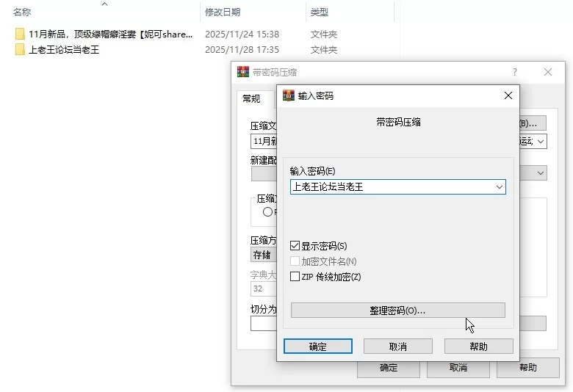Click date 2025/11/28 17:35
Viewport: 573px width, 392px height.
coord(242,49)
